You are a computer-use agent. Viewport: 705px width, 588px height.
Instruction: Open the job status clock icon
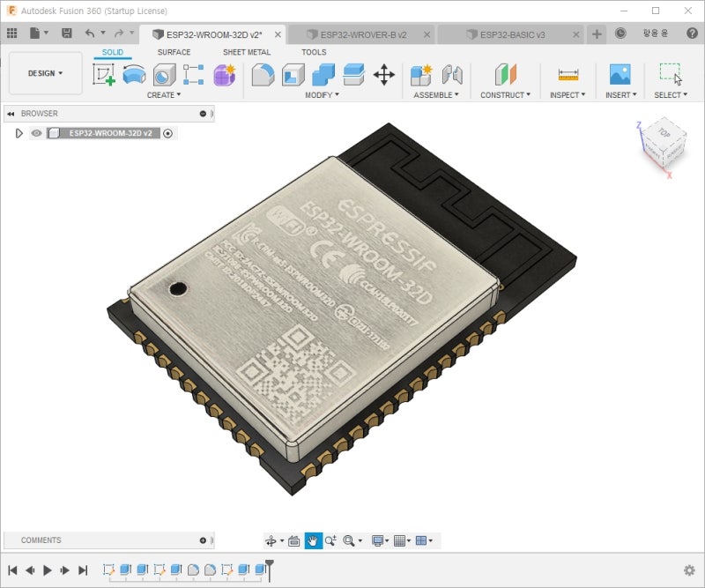click(x=620, y=33)
